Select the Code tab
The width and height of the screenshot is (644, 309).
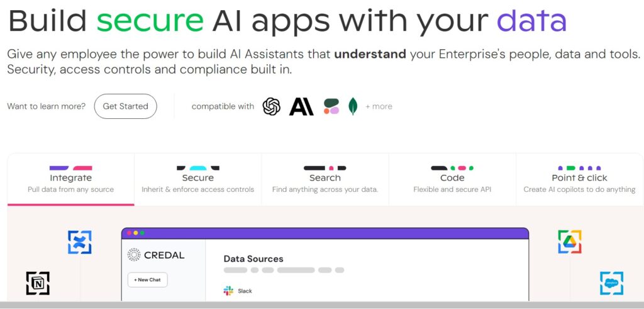[452, 179]
